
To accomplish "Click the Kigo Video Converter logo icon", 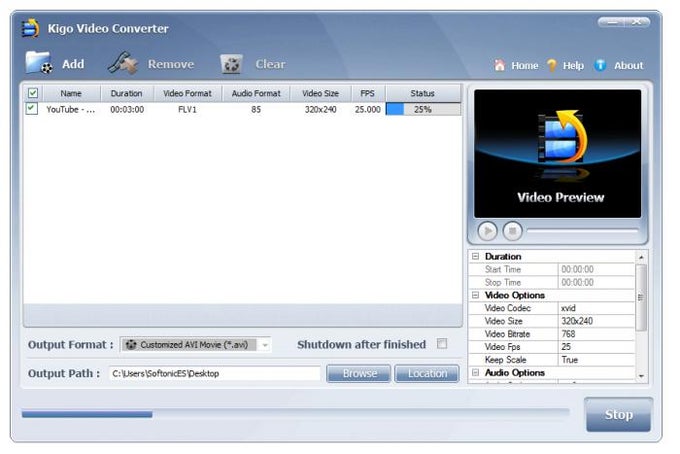I will click(x=30, y=28).
